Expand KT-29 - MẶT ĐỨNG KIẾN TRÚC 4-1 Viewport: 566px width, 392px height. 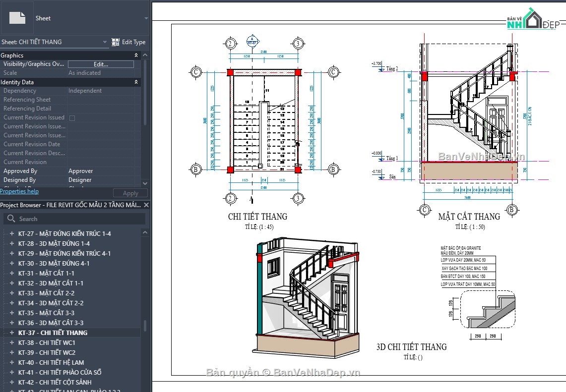(11, 253)
